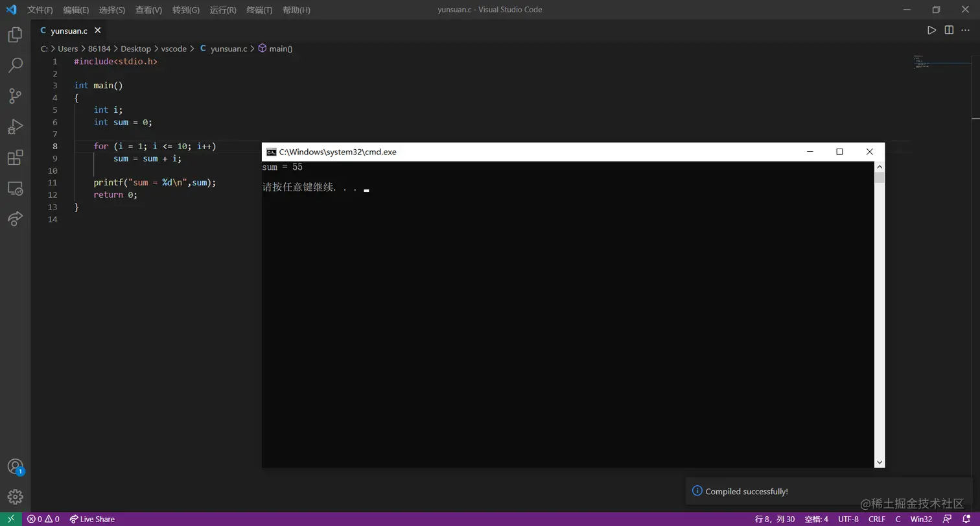
Task: Restore down the VS Code window
Action: [x=936, y=10]
